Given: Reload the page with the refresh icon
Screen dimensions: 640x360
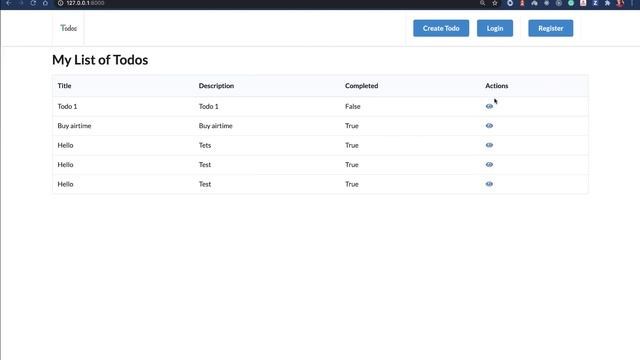Looking at the screenshot, I should [x=33, y=3].
